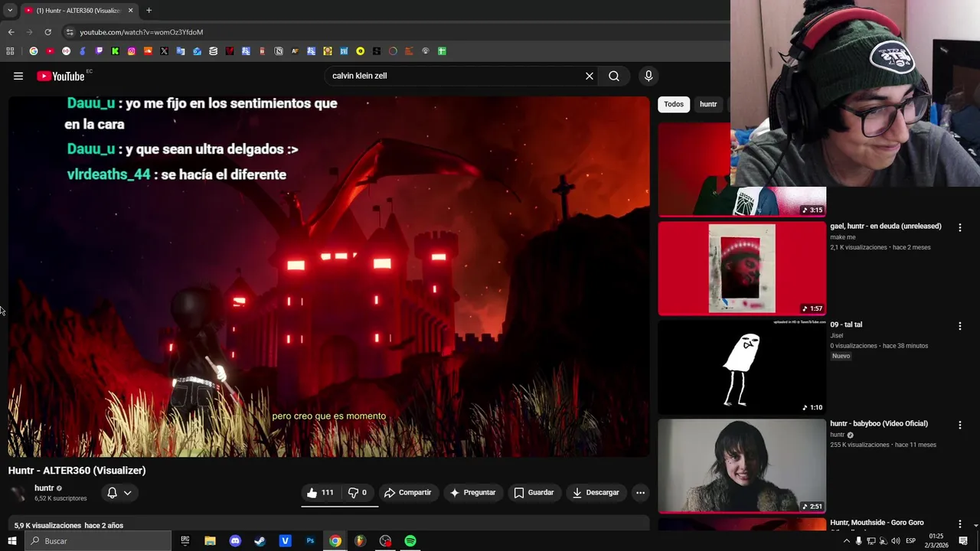
Task: Click the video title 'Huntr - ALTER360 (Visualizer)'
Action: 77,471
